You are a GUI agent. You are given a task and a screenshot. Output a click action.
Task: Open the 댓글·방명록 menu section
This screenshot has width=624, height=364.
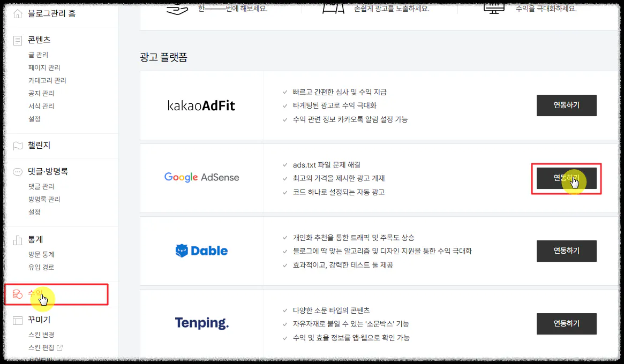(x=48, y=171)
